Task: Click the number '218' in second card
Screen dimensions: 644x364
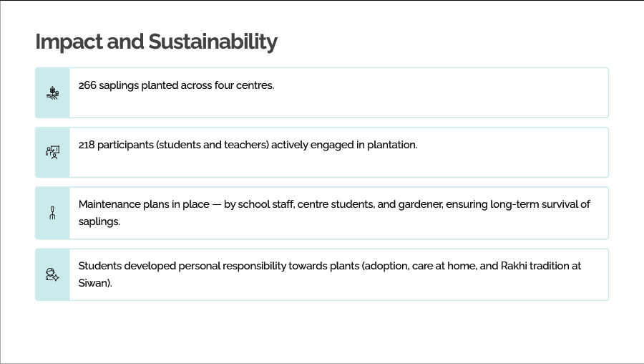Action: click(87, 145)
